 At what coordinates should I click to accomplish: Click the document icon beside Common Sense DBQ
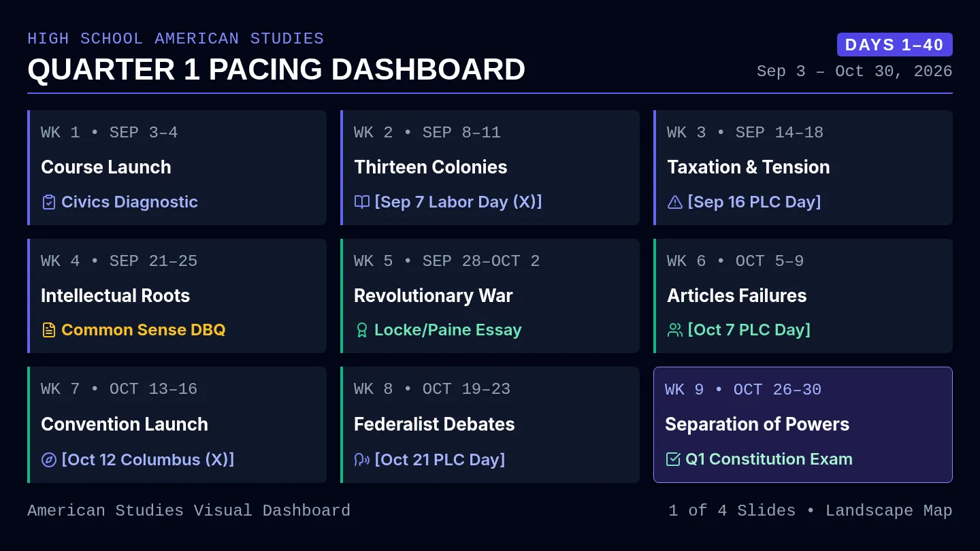click(48, 330)
